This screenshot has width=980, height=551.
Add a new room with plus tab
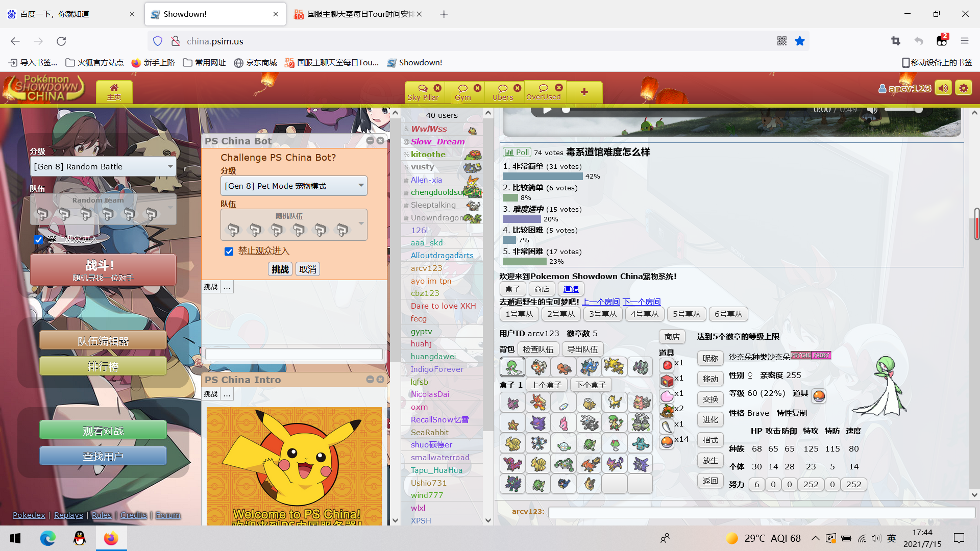click(x=584, y=92)
